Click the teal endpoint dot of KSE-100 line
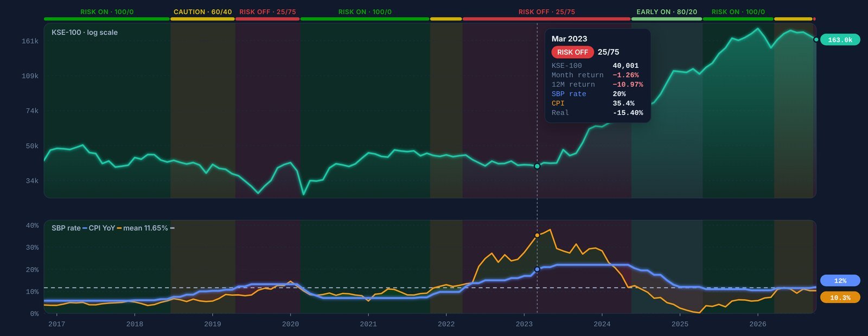This screenshot has width=868, height=336. (x=816, y=39)
